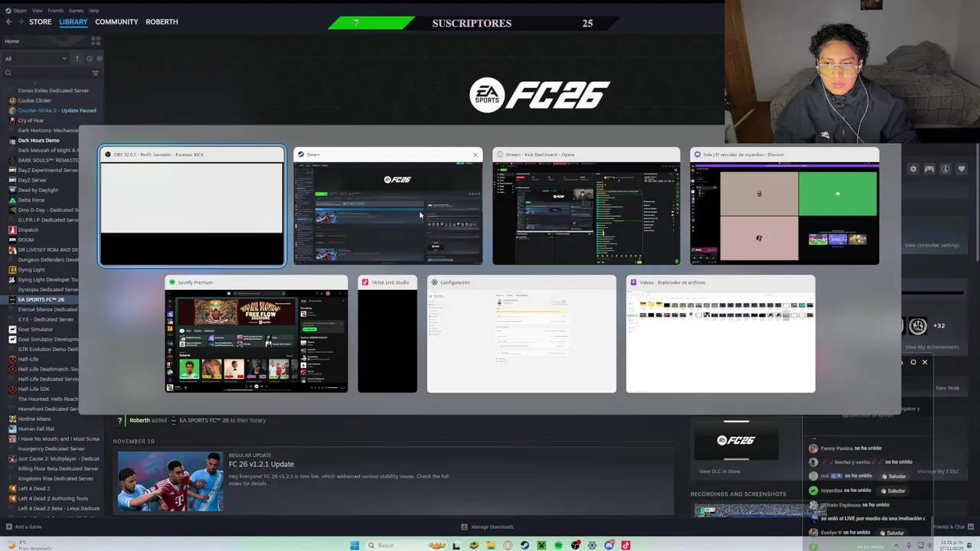Open Manage Downloads
This screenshot has height=551, width=980.
pyautogui.click(x=487, y=527)
